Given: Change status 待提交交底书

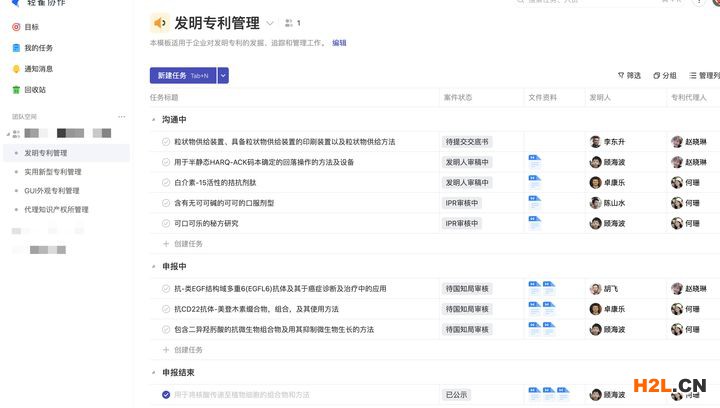Looking at the screenshot, I should 467,142.
